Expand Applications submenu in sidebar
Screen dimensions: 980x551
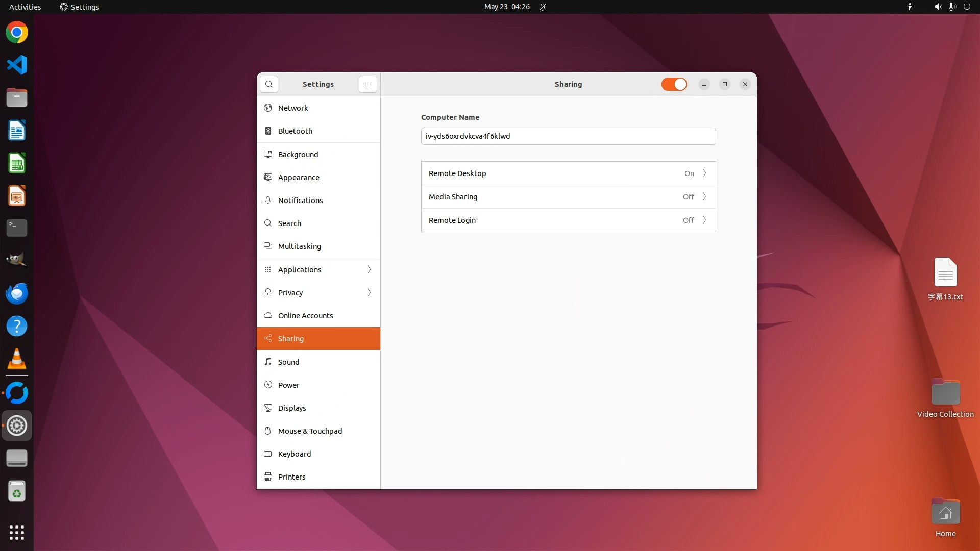click(369, 270)
